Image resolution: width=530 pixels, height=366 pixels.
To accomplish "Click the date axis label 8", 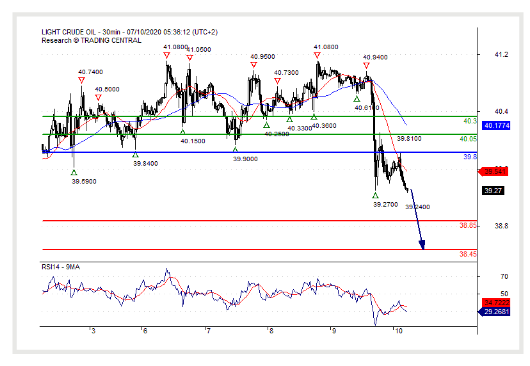I will click(x=271, y=331).
